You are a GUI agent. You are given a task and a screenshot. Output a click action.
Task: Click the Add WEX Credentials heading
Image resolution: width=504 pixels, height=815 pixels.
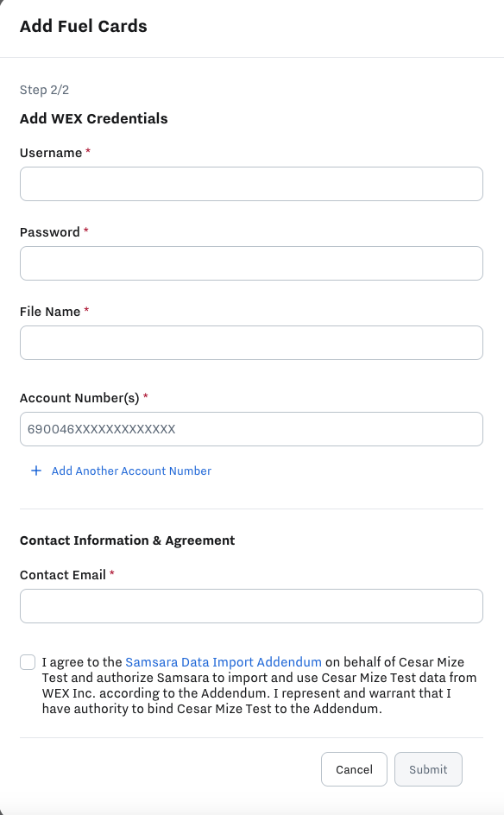point(93,118)
